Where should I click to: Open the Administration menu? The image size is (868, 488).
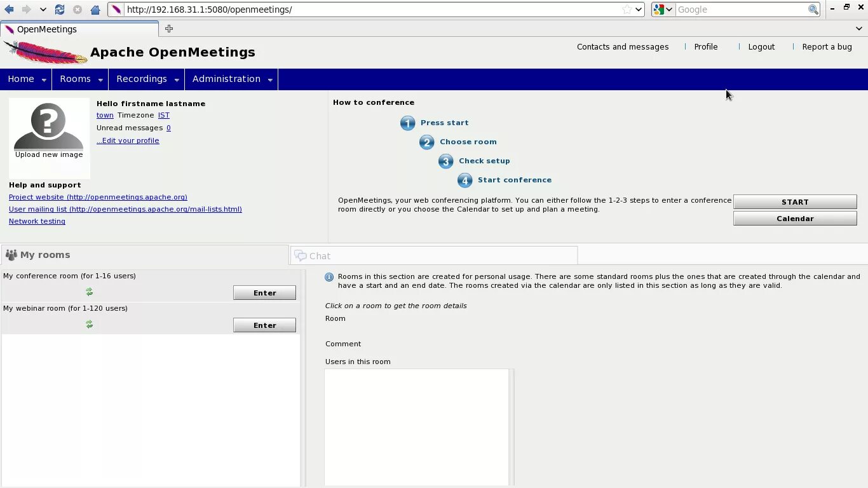(x=226, y=79)
